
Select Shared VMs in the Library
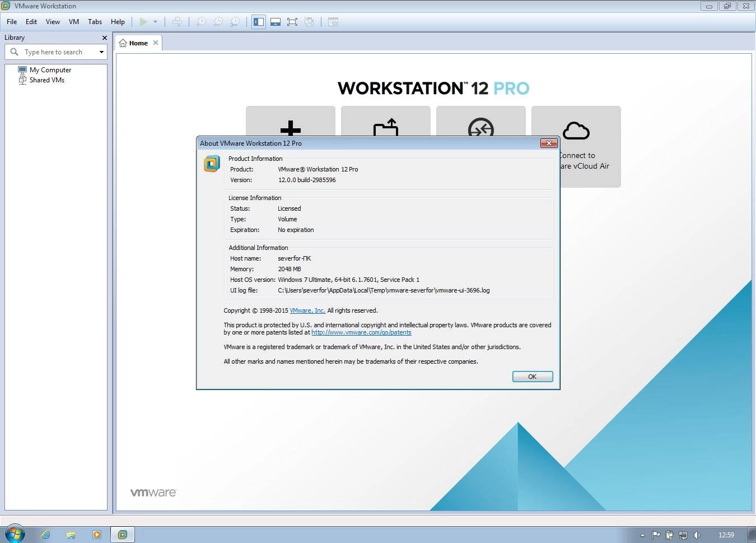click(41, 80)
